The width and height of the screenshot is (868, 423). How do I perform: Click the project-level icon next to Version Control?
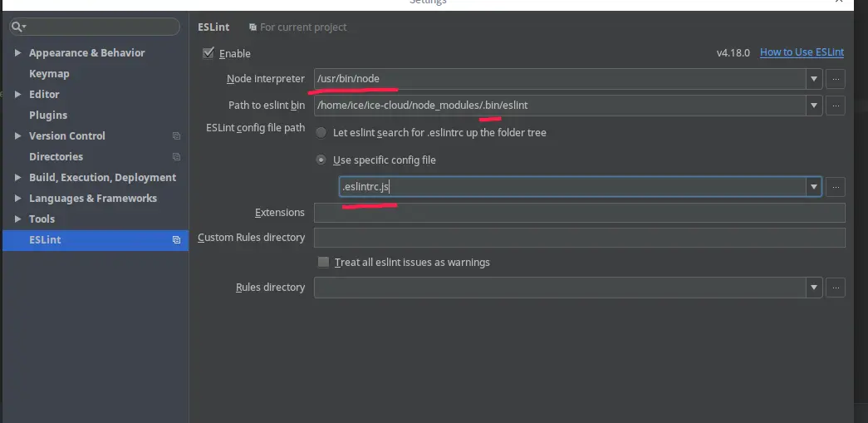[x=176, y=135]
